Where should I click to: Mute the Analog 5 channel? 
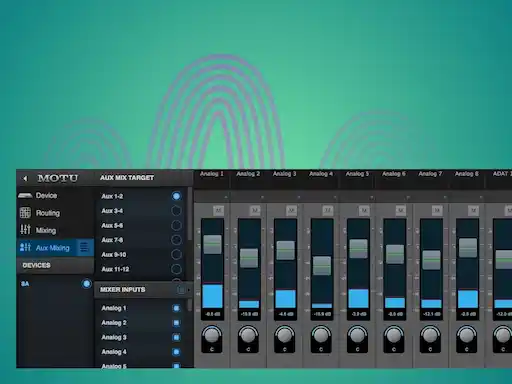pyautogui.click(x=364, y=210)
